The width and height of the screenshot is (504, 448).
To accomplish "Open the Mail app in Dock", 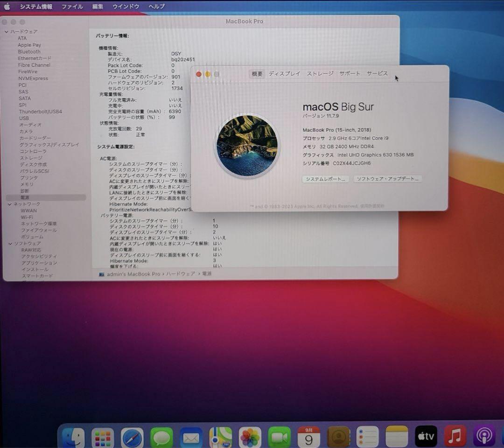I will [x=191, y=438].
